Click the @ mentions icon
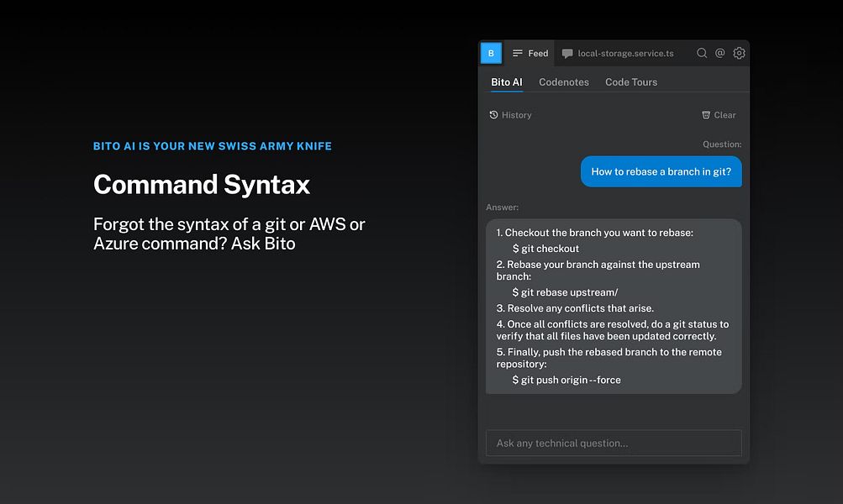The image size is (843, 504). (720, 53)
